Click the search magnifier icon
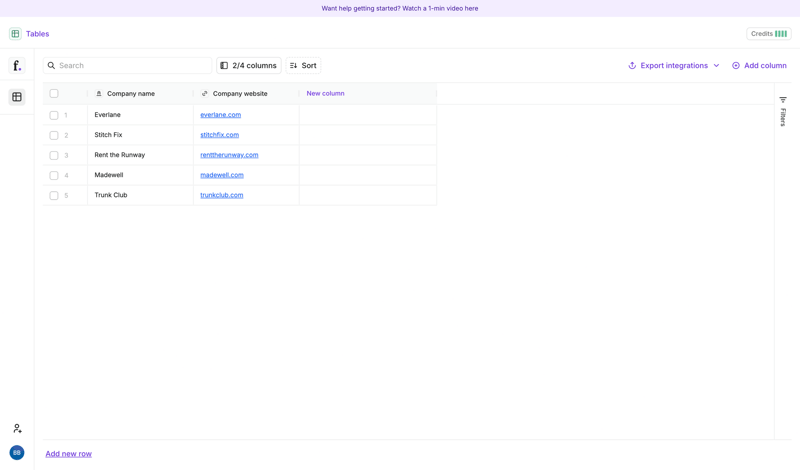Image resolution: width=800 pixels, height=470 pixels. (52, 65)
